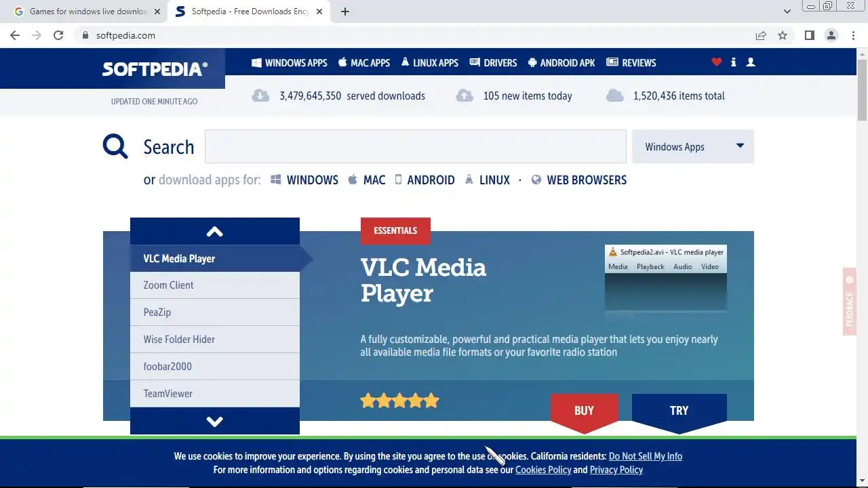Click the red BUY button
The height and width of the screenshot is (488, 868).
[x=585, y=413]
